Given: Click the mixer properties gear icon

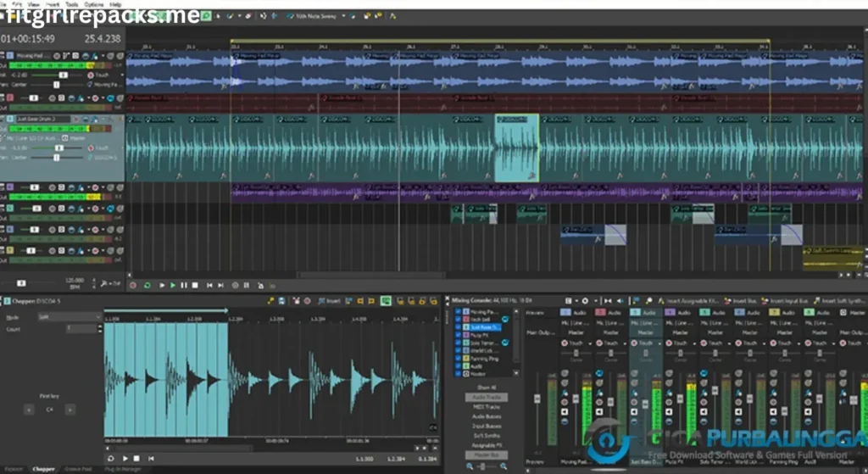Looking at the screenshot, I should click(x=585, y=301).
